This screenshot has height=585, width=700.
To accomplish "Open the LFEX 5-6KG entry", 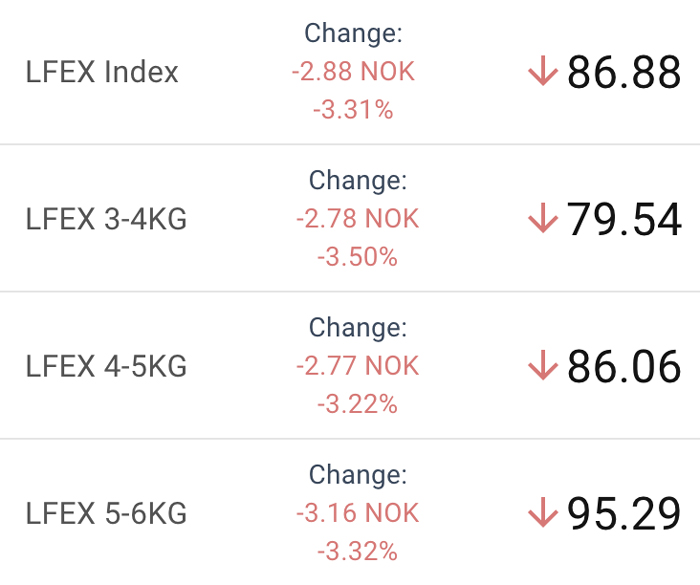I will [106, 513].
